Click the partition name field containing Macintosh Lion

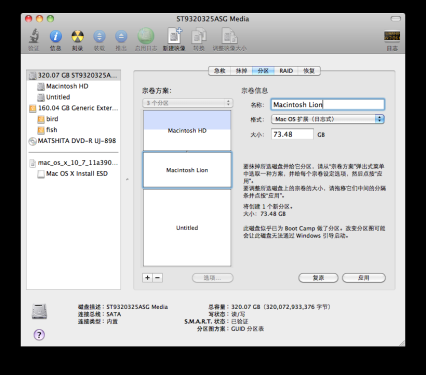point(328,104)
